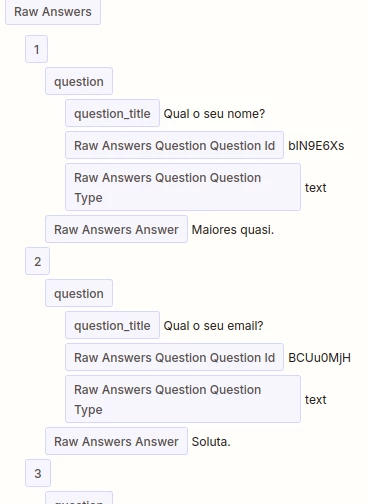Click Raw Answers Answer label beside 'Maiores quasi.'
This screenshot has width=367, height=504.
coord(116,229)
